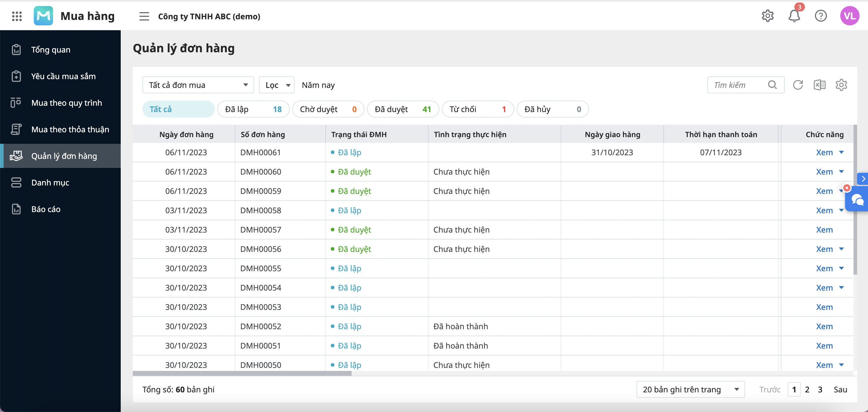Screen dimensions: 868x412
Task: Expand actions arrow for DMH00056
Action: [841, 249]
